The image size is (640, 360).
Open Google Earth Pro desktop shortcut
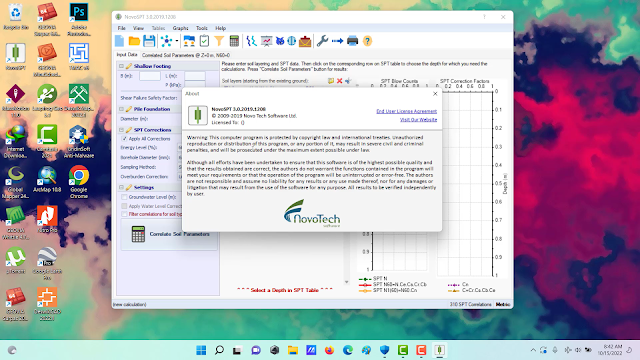[47, 264]
